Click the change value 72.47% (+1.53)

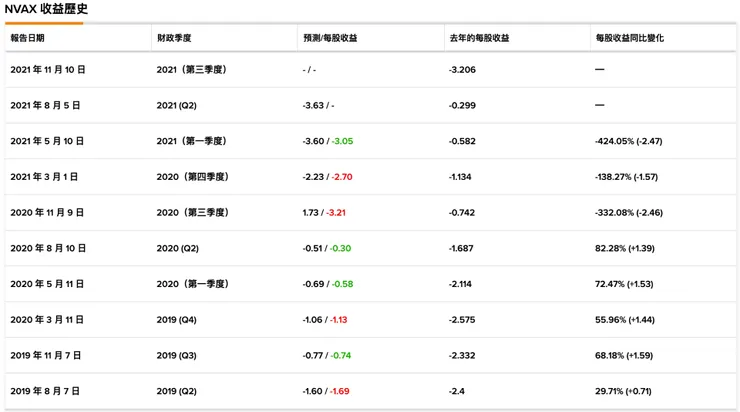pyautogui.click(x=624, y=284)
